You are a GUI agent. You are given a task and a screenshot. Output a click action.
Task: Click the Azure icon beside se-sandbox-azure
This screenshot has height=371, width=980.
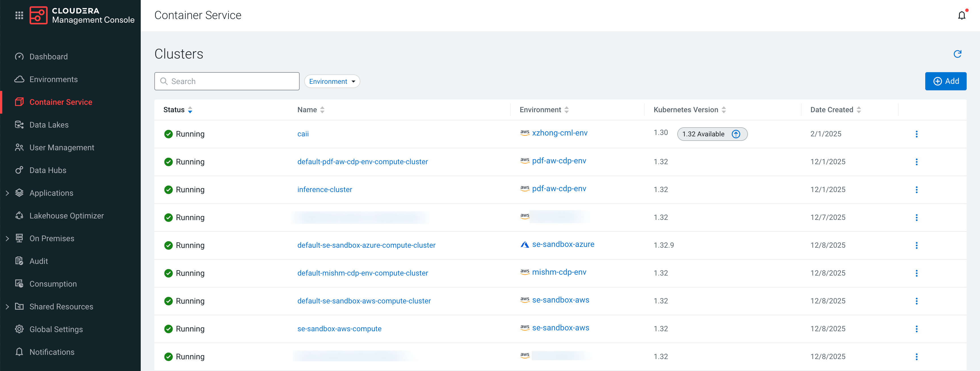click(x=524, y=244)
